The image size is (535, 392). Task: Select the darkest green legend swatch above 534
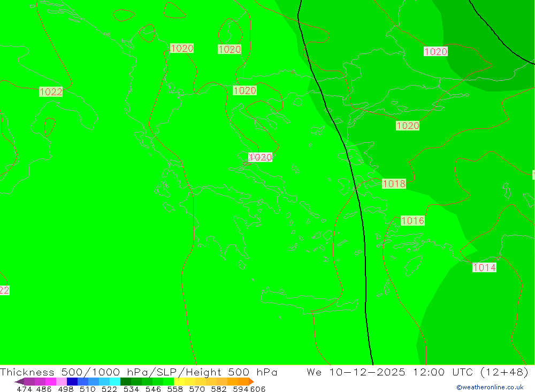[x=126, y=381]
